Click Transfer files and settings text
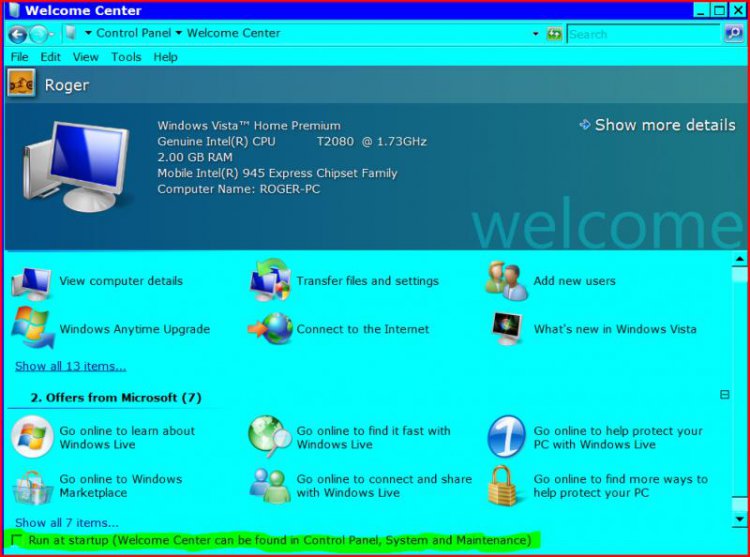This screenshot has width=750, height=557. (367, 281)
